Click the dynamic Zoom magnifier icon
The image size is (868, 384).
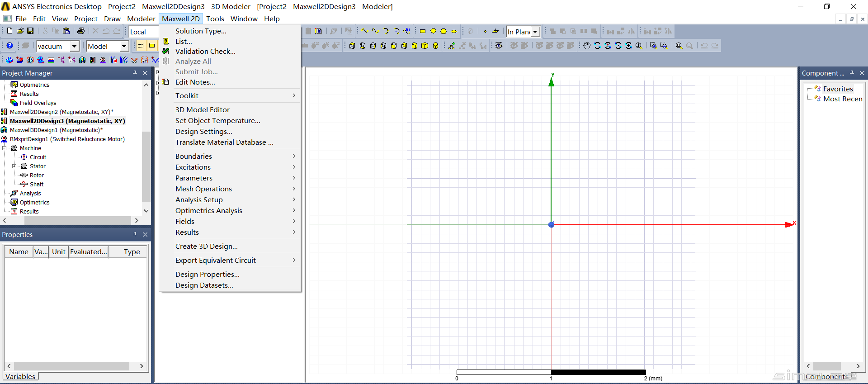[639, 45]
